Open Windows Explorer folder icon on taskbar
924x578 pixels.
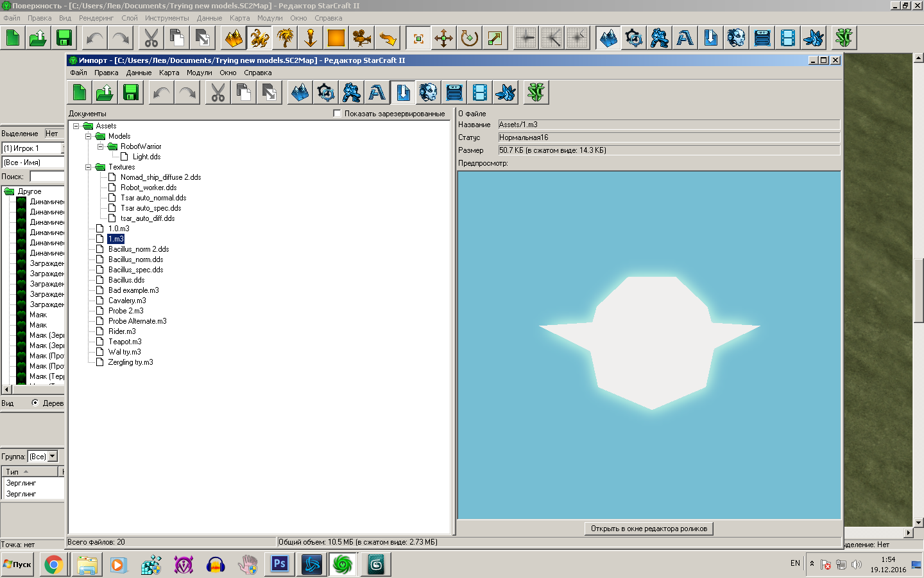tap(87, 565)
